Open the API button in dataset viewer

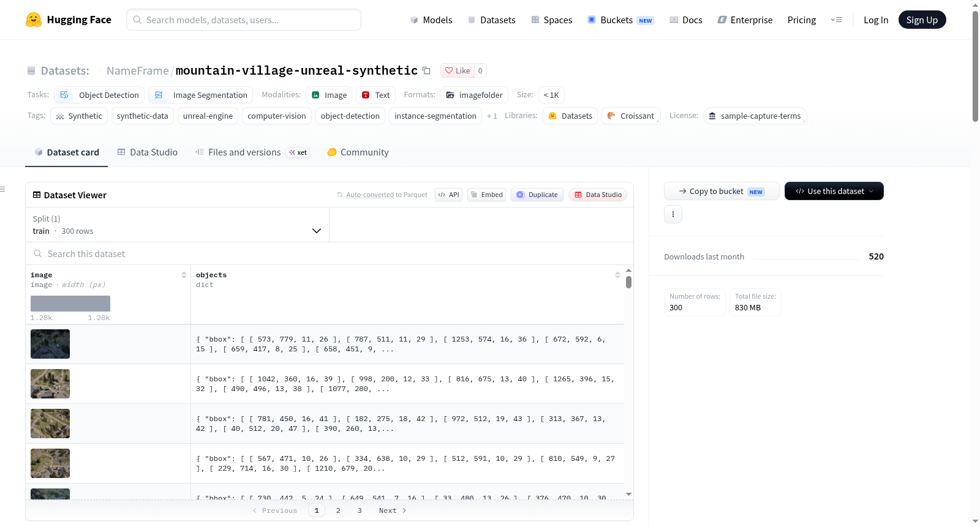pyautogui.click(x=448, y=195)
